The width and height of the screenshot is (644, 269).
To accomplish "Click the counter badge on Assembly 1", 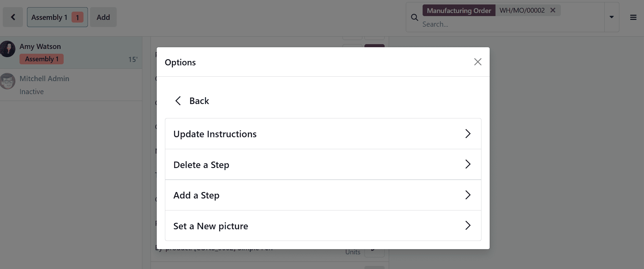I will [78, 17].
